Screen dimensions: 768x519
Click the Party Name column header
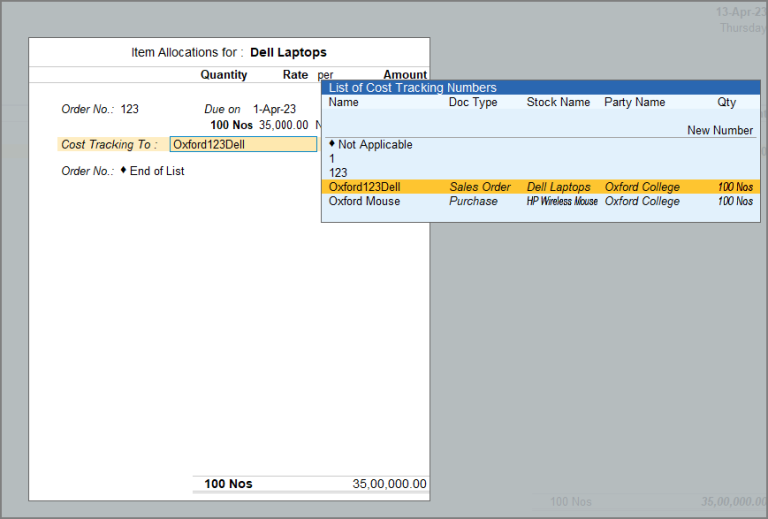pos(634,102)
